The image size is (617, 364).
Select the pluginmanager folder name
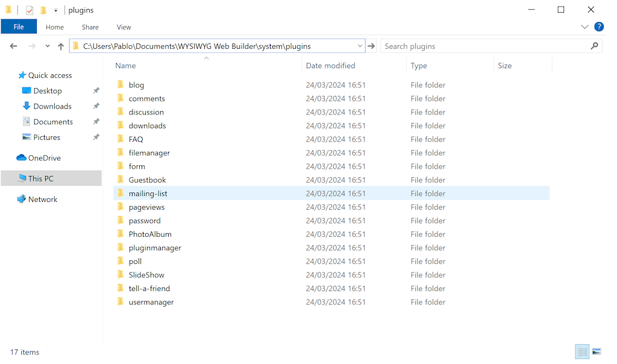[x=155, y=248]
